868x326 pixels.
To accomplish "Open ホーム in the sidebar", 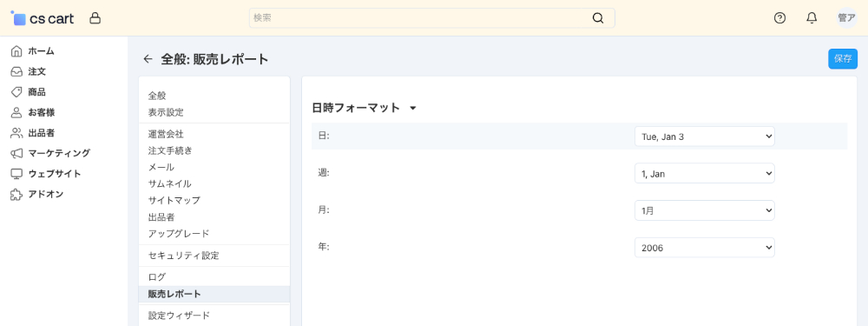I will 41,51.
